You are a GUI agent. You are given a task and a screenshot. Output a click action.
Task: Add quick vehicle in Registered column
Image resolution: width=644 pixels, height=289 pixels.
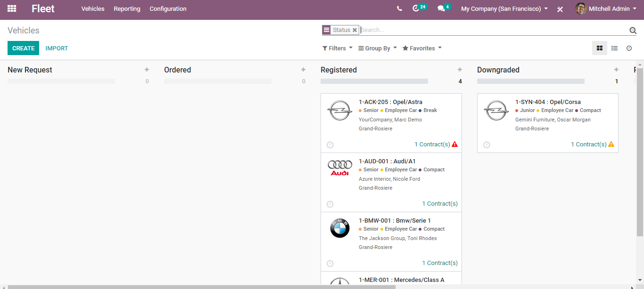coord(460,70)
